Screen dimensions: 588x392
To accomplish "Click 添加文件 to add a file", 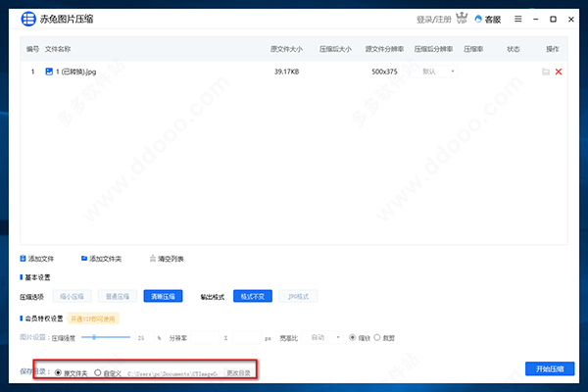I will (37, 259).
